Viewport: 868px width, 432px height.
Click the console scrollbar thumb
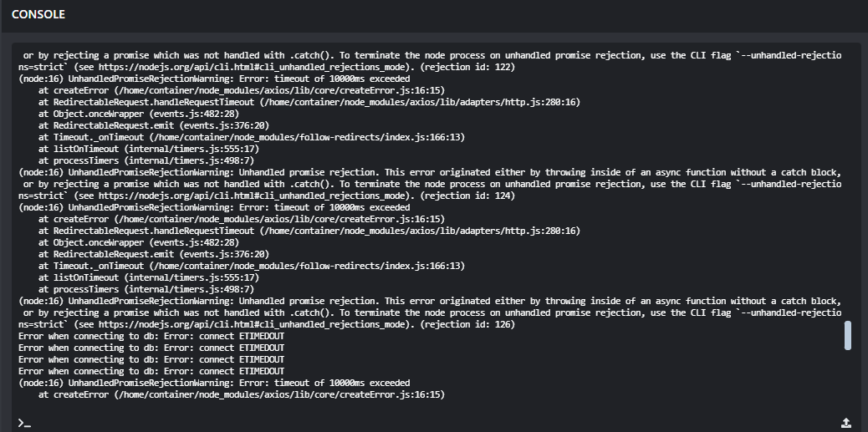pos(848,335)
